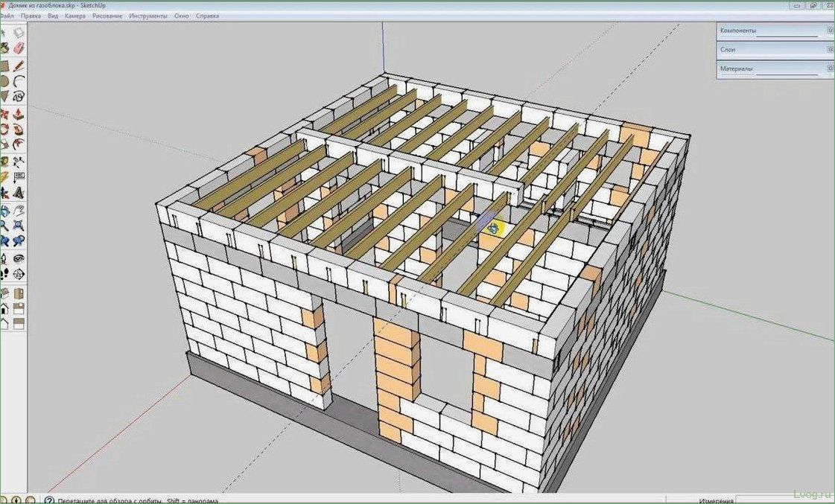Viewport: 835px width, 504px height.
Task: Open the Рисование menu
Action: 107,15
